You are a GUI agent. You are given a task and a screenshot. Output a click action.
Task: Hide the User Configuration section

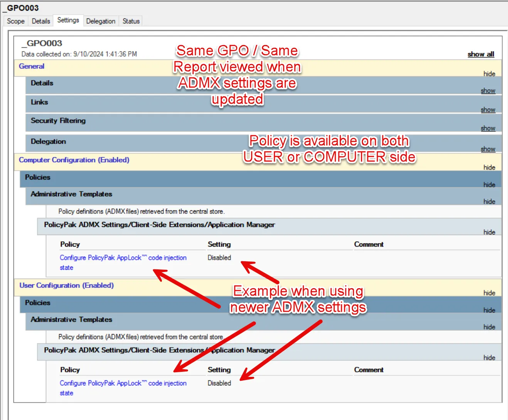pos(489,293)
